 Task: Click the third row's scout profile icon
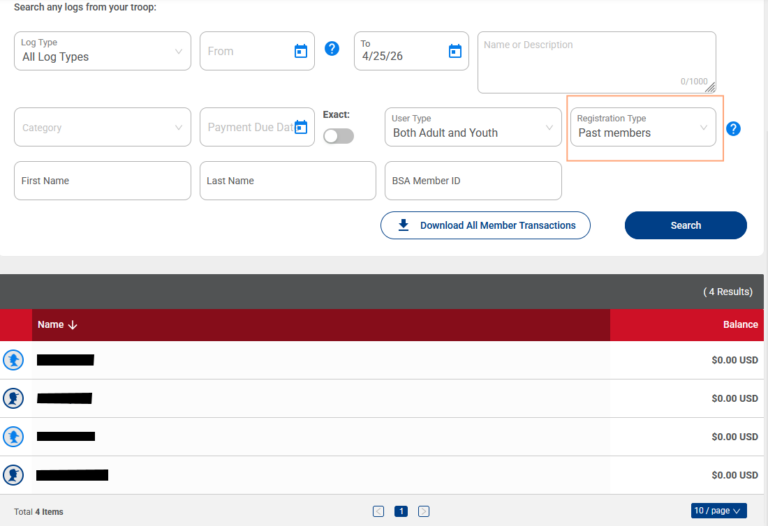[x=13, y=436]
